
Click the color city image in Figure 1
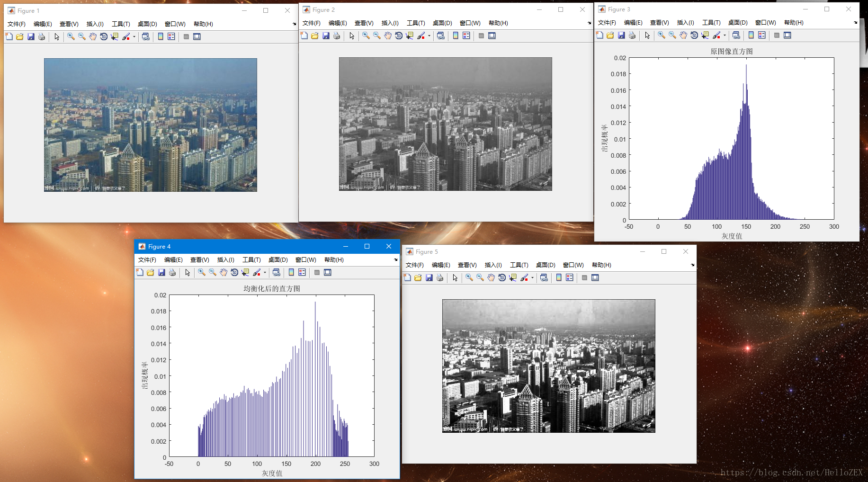pyautogui.click(x=151, y=125)
